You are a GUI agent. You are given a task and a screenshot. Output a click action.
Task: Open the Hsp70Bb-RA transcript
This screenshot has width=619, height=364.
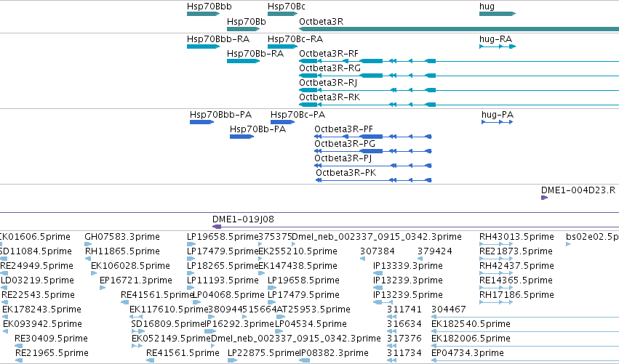(243, 61)
